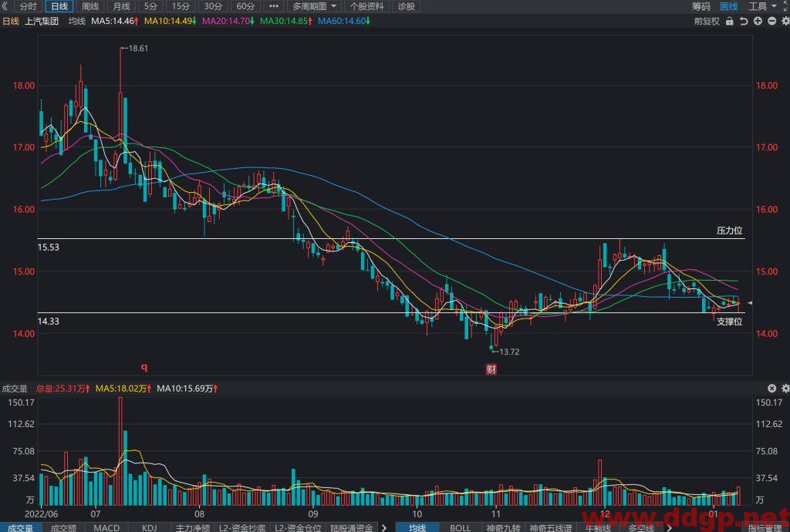Viewport: 790px width, 532px height.
Task: Switch to the 月线 monthly chart
Action: [121, 6]
